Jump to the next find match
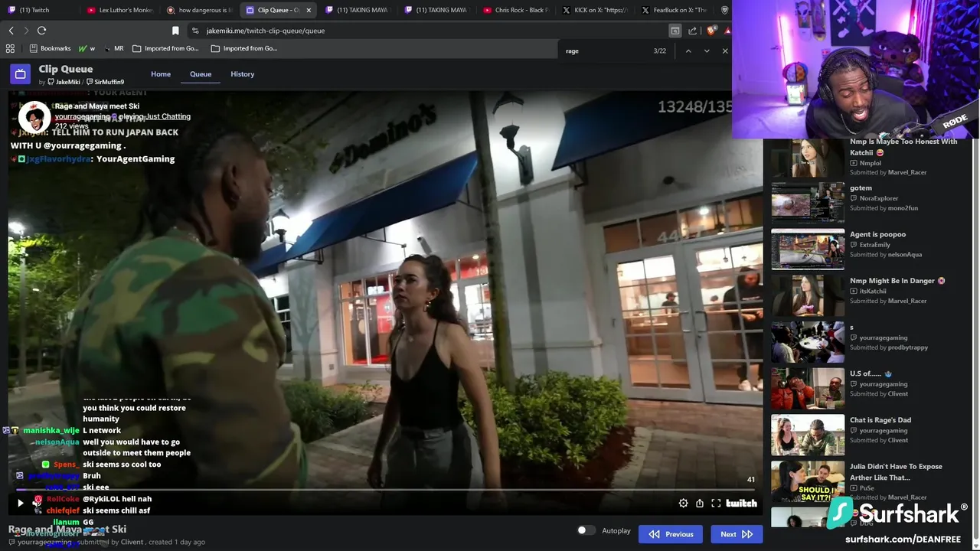Screen dimensions: 980x551 pyautogui.click(x=707, y=51)
